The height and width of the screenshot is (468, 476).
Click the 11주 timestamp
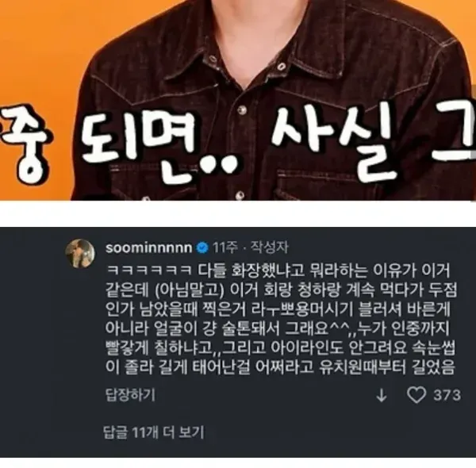point(225,248)
